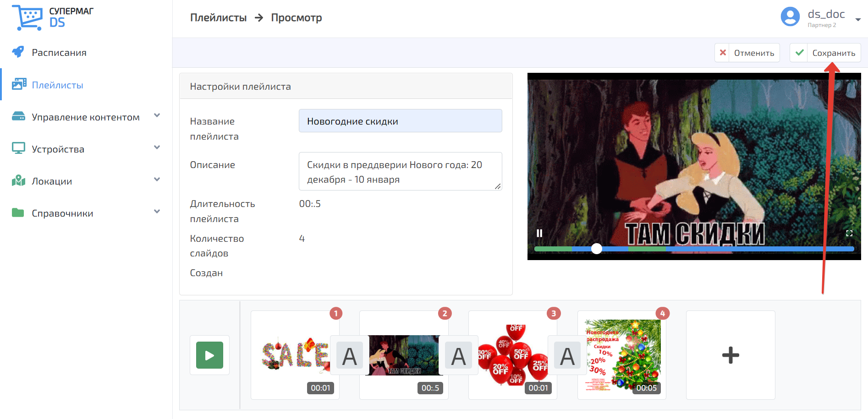Screen dimensions: 868x419
Task: Open transition A between slides 2 and 3
Action: coord(459,356)
